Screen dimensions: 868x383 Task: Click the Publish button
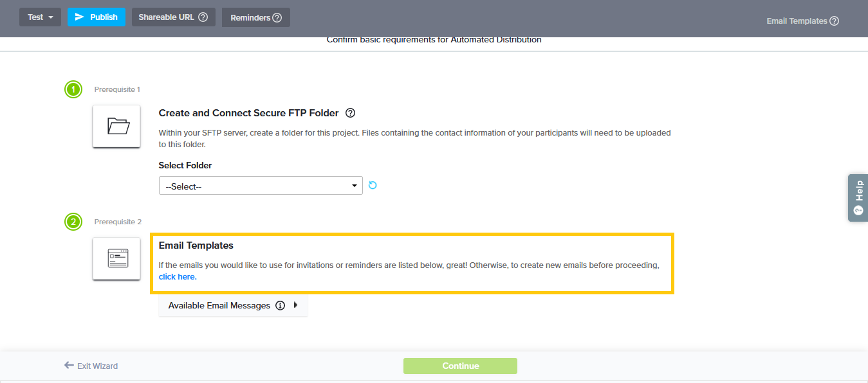coord(97,17)
